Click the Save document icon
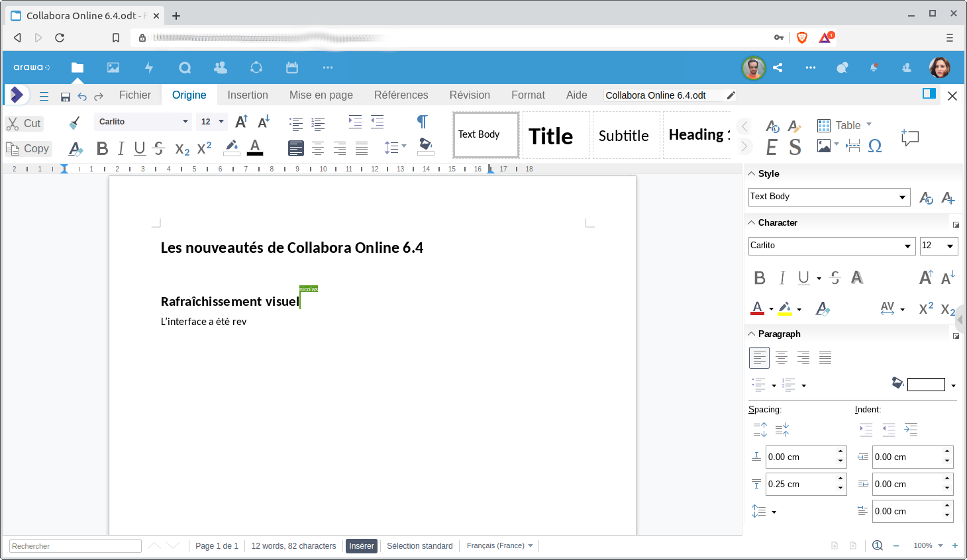967x560 pixels. [x=65, y=97]
